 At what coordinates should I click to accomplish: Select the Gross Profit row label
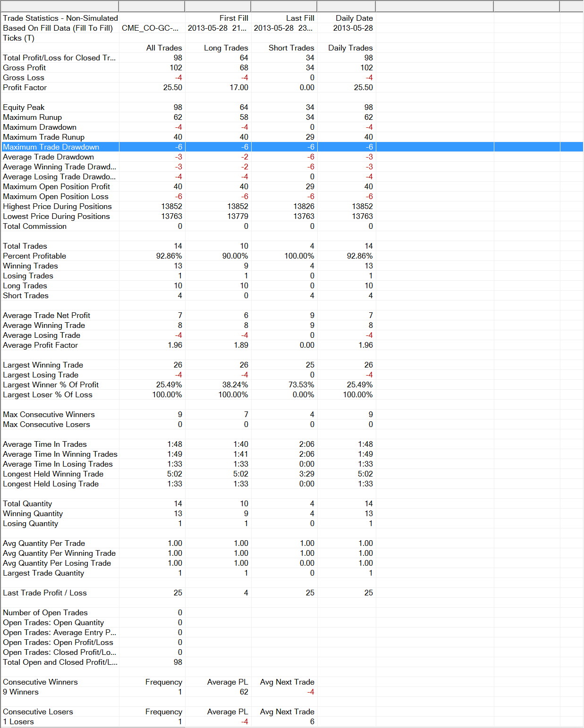25,67
